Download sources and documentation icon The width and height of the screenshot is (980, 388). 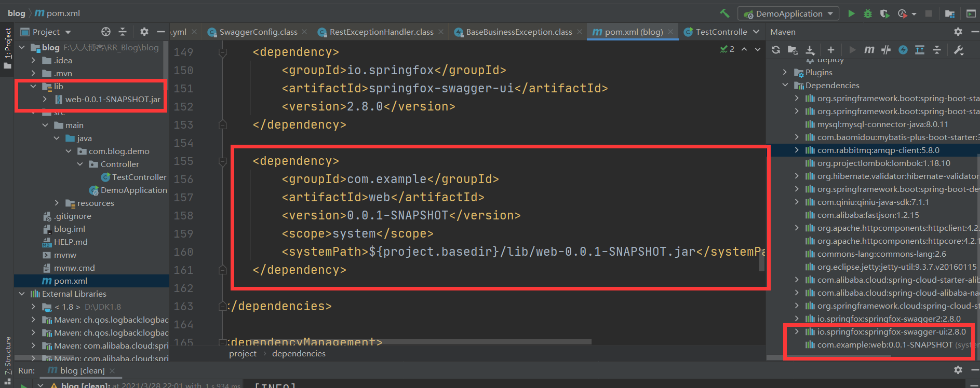[x=810, y=50]
